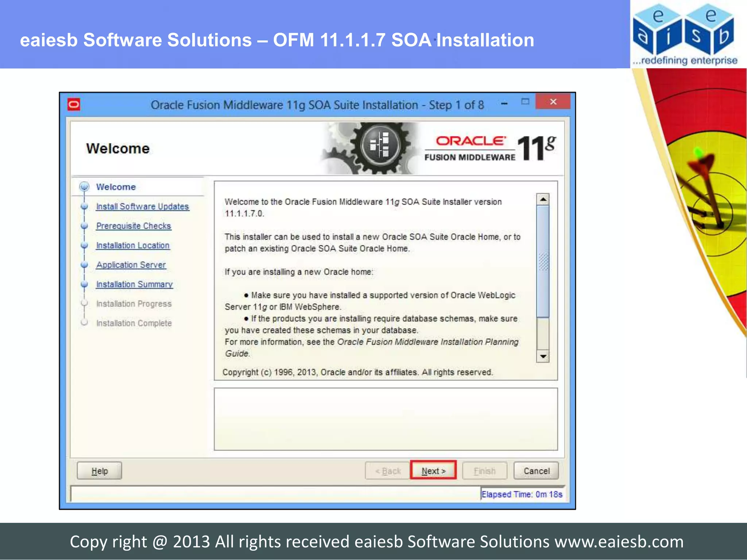The height and width of the screenshot is (560, 747).
Task: Click the welcome text scrollbar thumb
Action: click(543, 261)
